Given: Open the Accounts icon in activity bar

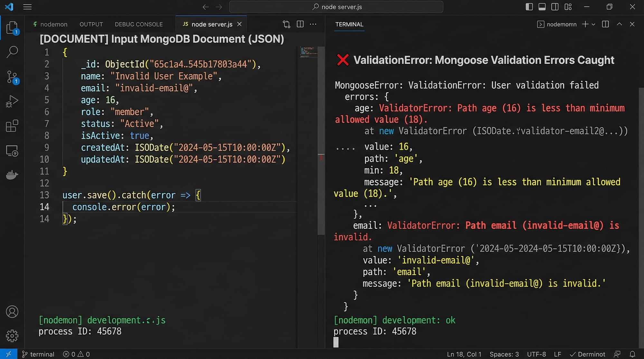Looking at the screenshot, I should (12, 312).
